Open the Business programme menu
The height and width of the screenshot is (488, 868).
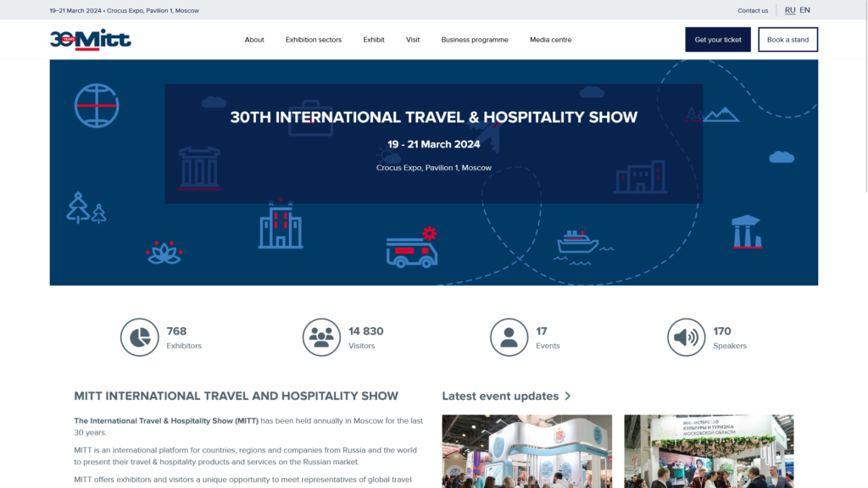click(475, 40)
